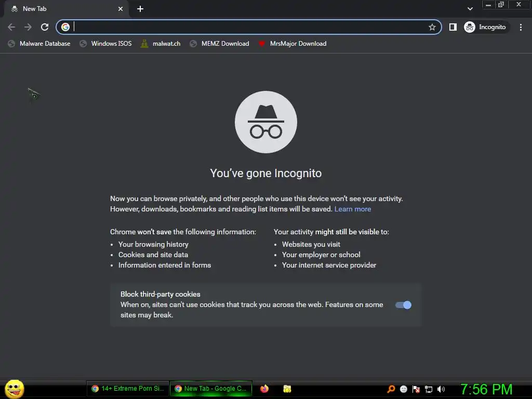
Task: Open the side panel icon
Action: [x=453, y=27]
